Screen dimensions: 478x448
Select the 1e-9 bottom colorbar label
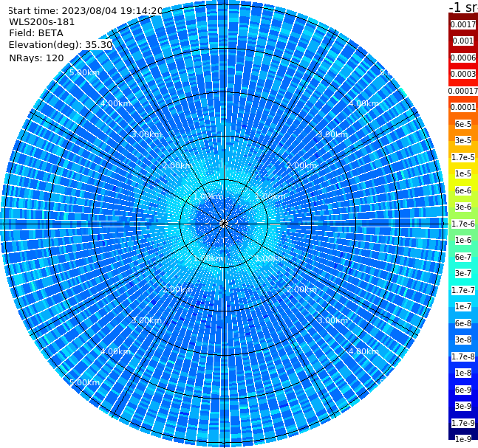point(463,439)
